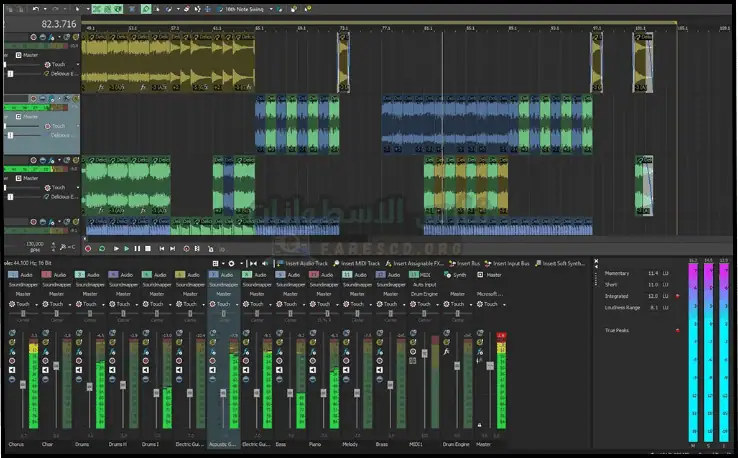This screenshot has height=458, width=738.
Task: Toggle the red indicator next to True Peaks
Action: click(677, 329)
